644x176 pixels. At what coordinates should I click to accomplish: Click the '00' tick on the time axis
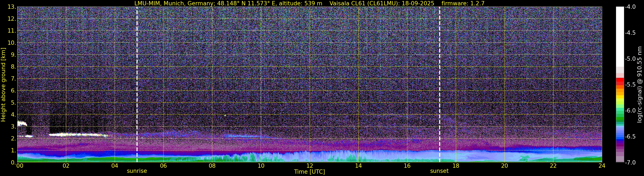coord(20,166)
